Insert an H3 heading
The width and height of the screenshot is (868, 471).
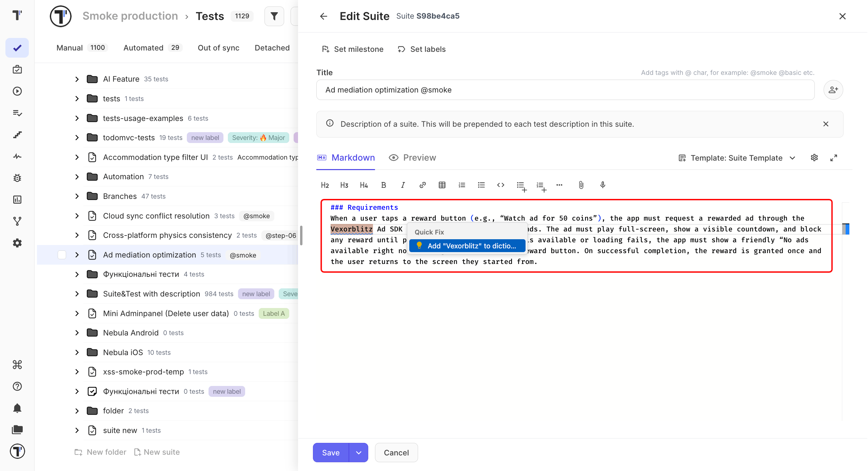(x=344, y=185)
